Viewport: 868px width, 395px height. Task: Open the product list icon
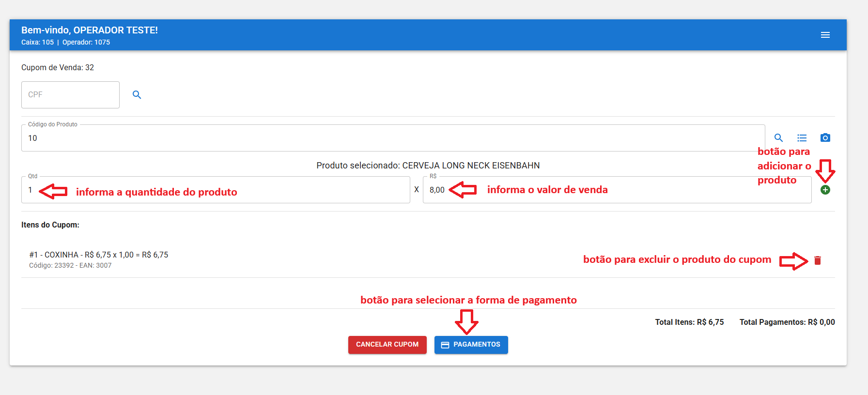802,138
